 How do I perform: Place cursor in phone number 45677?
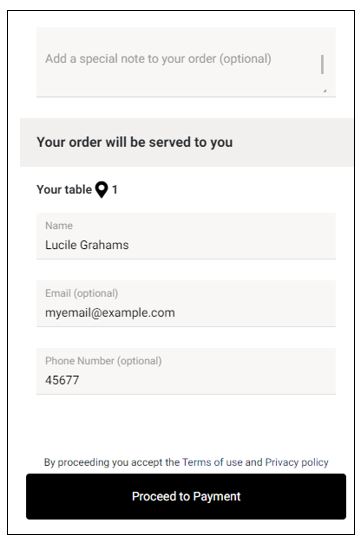click(62, 380)
